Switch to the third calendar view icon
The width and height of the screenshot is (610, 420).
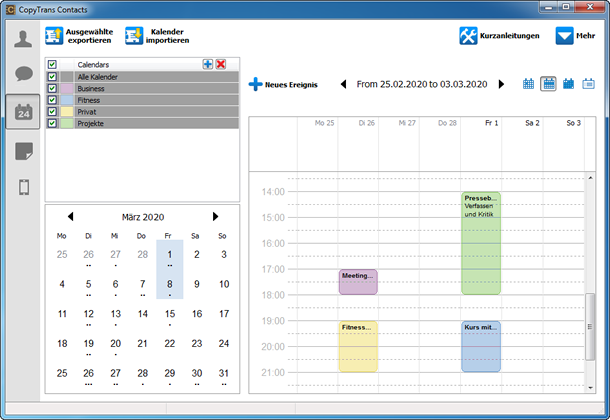click(568, 84)
